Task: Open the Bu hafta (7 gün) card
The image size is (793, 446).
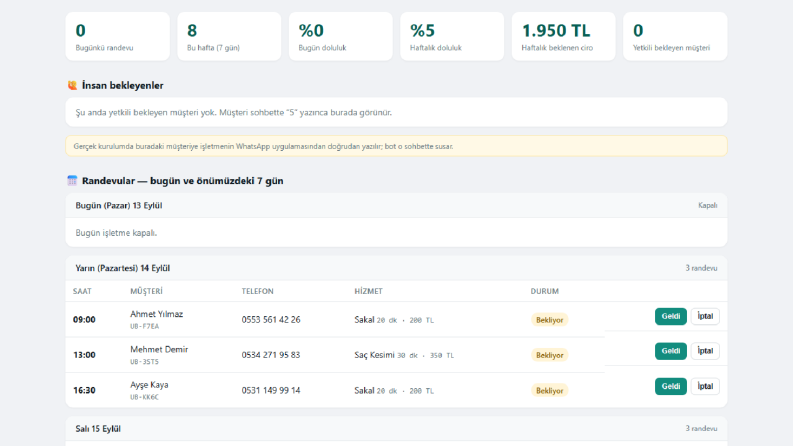Action: click(229, 36)
